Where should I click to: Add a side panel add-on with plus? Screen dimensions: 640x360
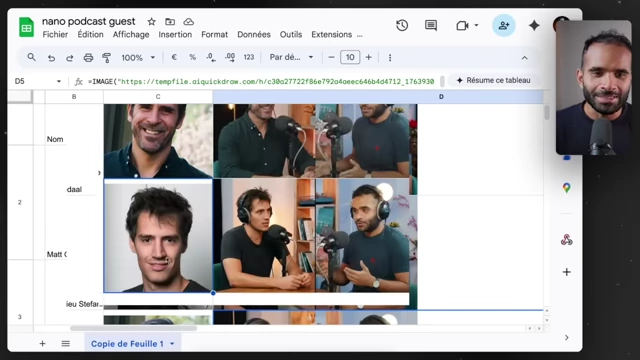(567, 272)
